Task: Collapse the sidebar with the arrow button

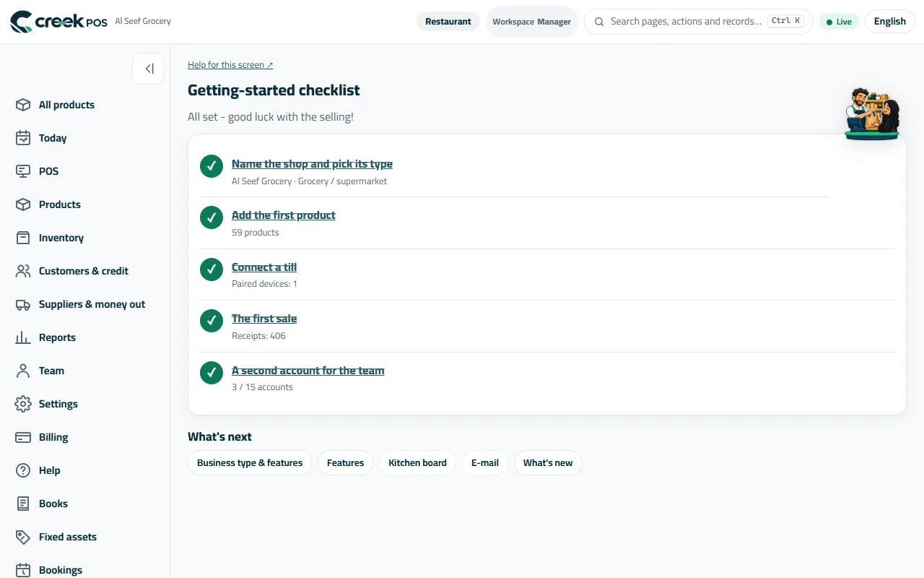Action: 148,69
